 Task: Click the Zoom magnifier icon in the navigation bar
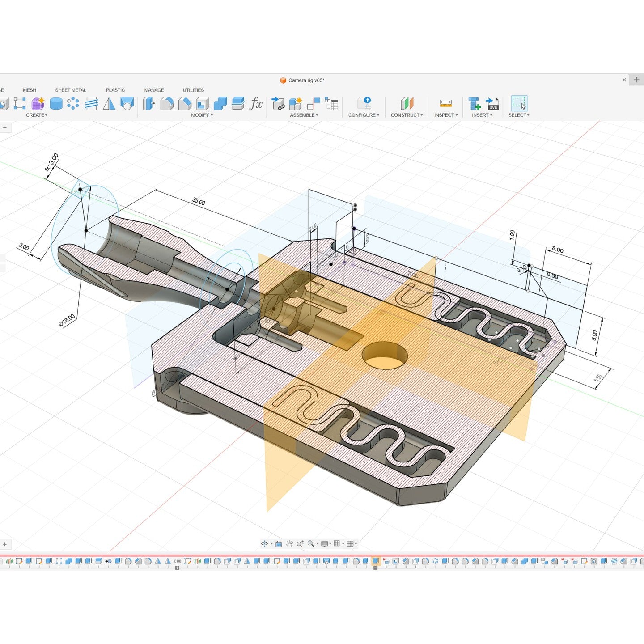coord(300,543)
